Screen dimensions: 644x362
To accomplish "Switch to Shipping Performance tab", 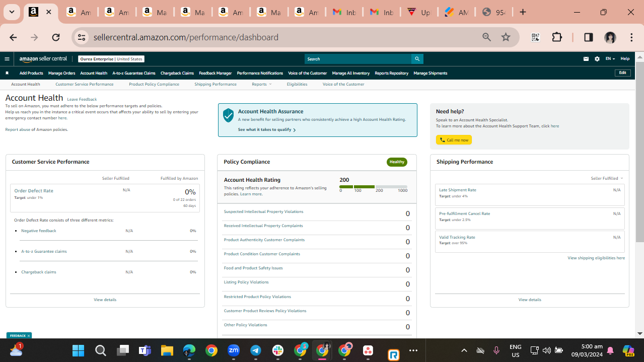I will point(216,84).
